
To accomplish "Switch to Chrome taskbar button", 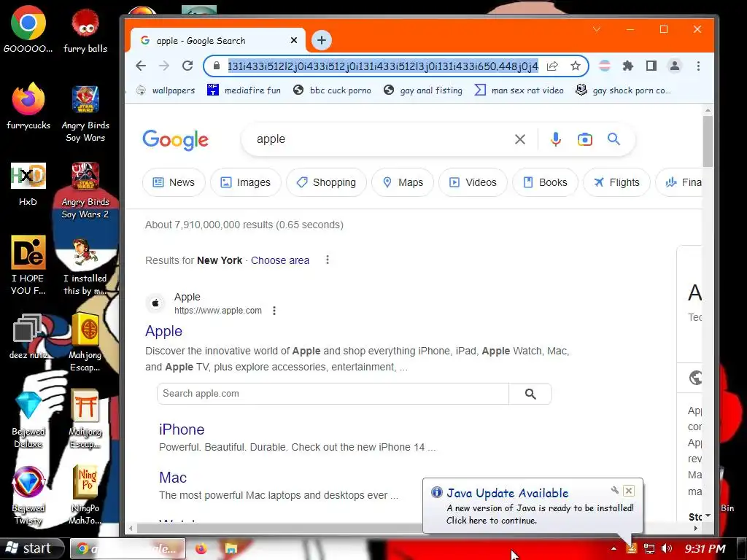I will pos(128,548).
